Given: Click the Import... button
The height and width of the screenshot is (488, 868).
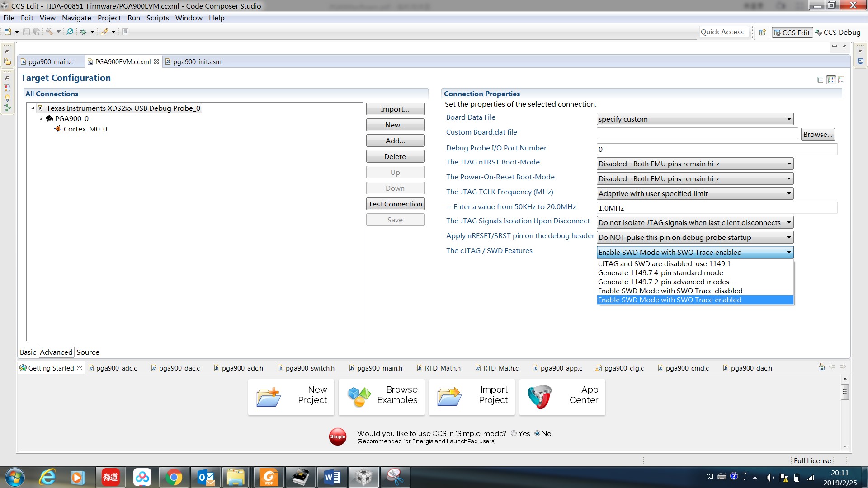Looking at the screenshot, I should (395, 109).
